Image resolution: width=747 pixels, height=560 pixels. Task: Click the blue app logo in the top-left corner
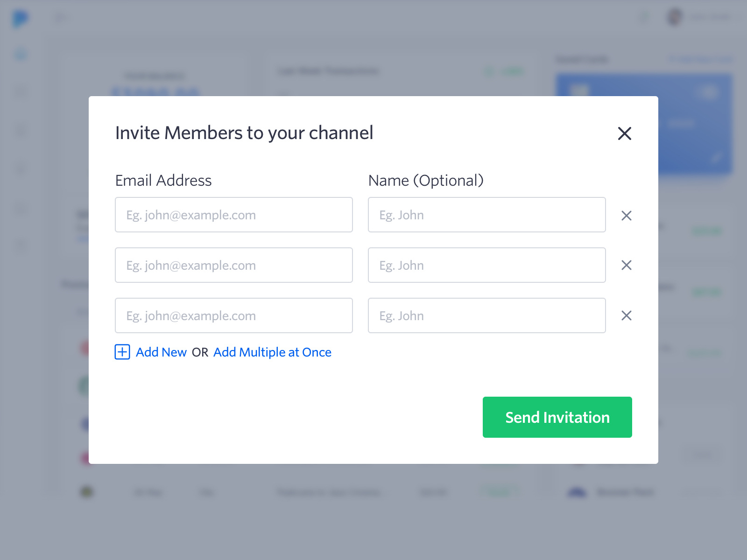click(x=20, y=18)
